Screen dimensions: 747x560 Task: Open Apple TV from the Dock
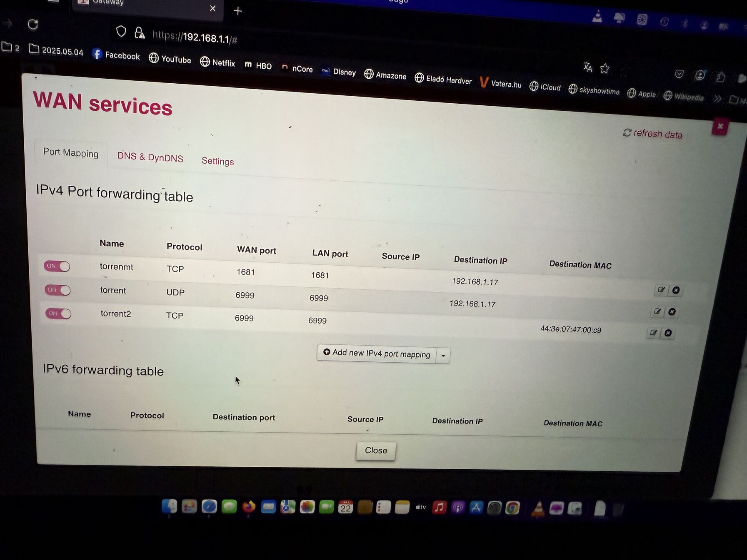pyautogui.click(x=420, y=507)
